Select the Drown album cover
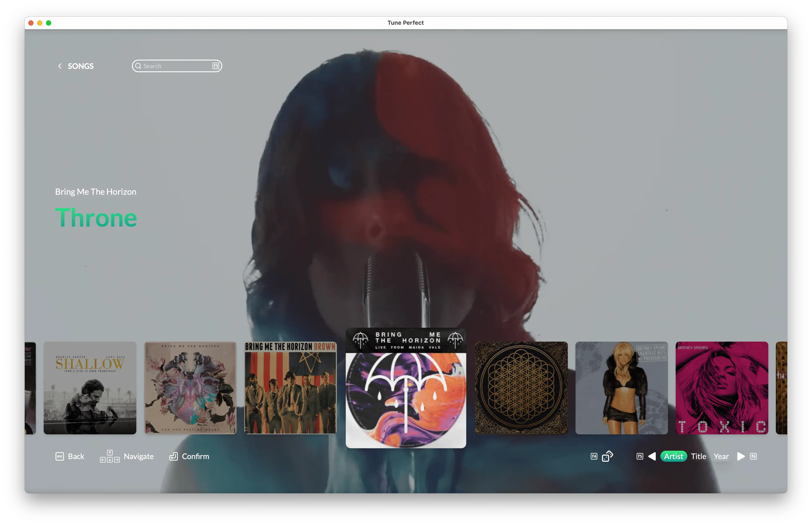 click(290, 388)
